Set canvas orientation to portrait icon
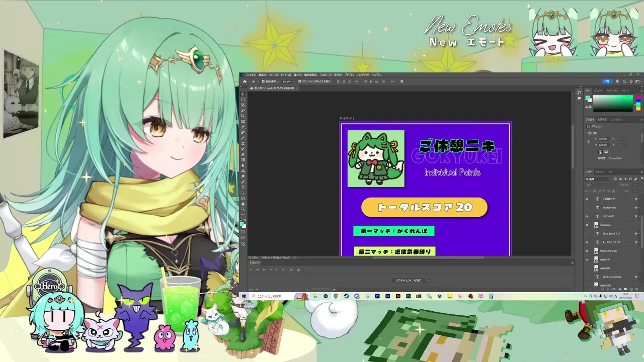This screenshot has height=362, width=644. tap(601, 152)
